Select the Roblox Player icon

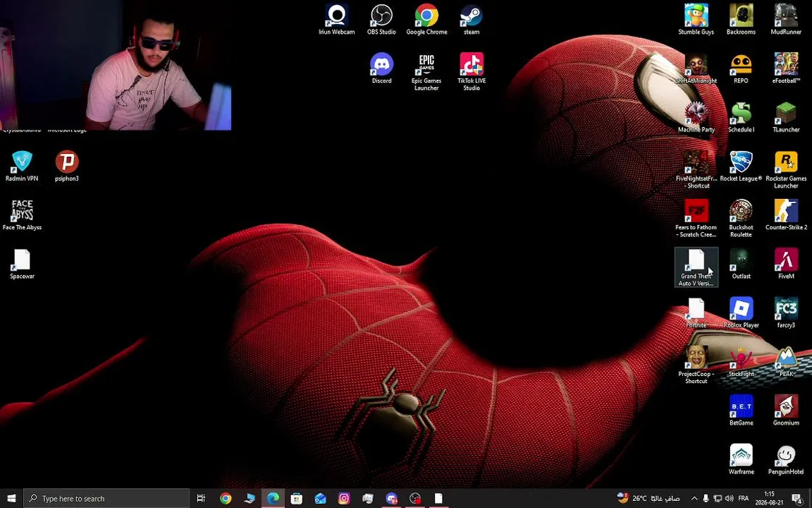(x=741, y=312)
